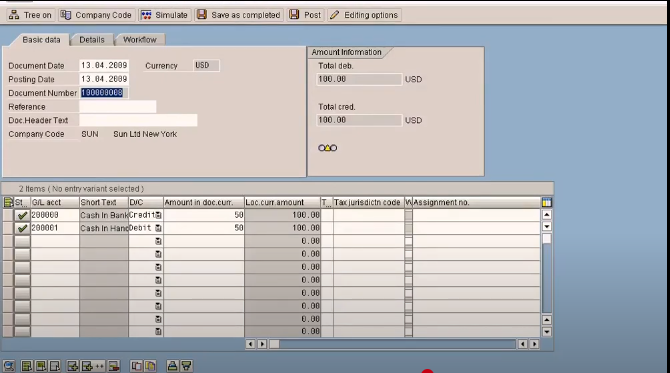670x373 pixels.
Task: Click the select block icon
Action: pos(41,366)
